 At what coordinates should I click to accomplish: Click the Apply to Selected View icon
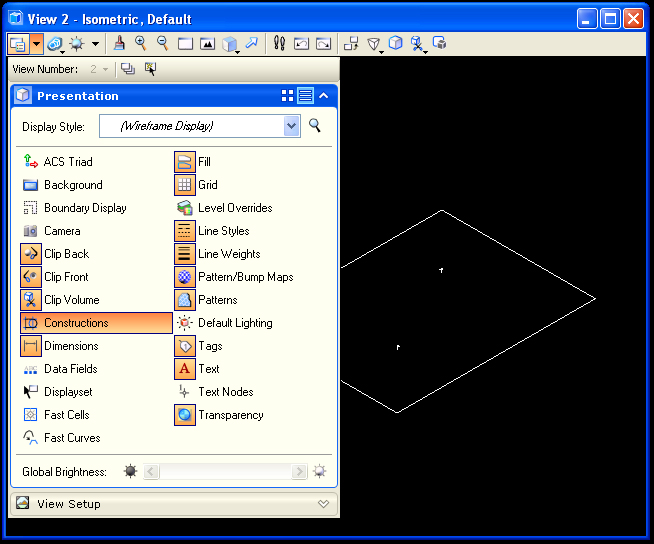150,69
